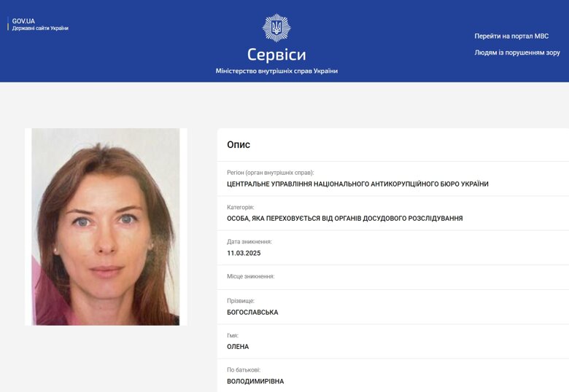The image size is (569, 392).
Task: Click the Опис section heading
Action: (x=239, y=144)
